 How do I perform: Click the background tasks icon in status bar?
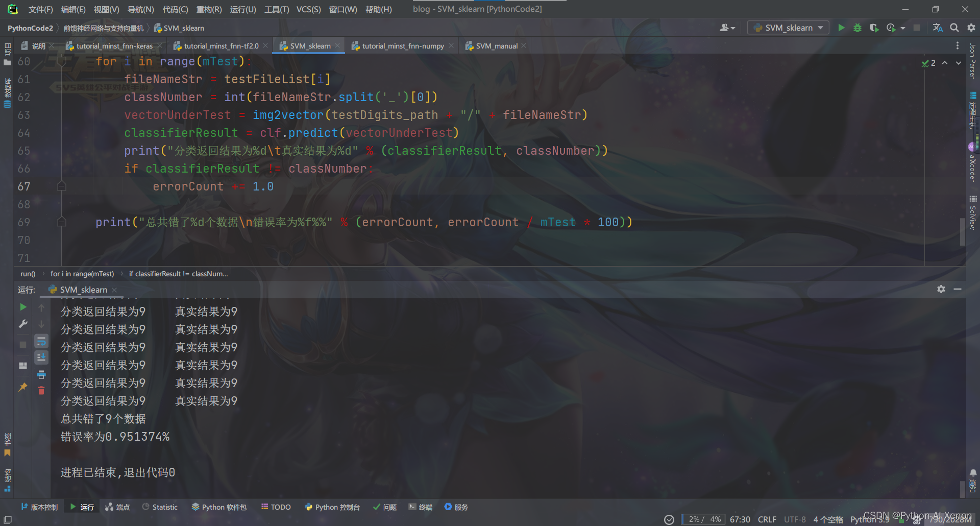(669, 520)
